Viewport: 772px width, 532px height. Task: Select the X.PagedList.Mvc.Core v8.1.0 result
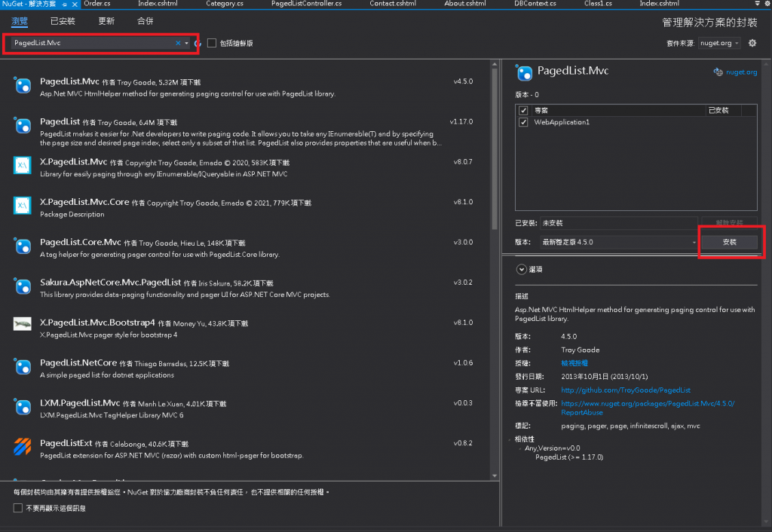click(x=244, y=207)
